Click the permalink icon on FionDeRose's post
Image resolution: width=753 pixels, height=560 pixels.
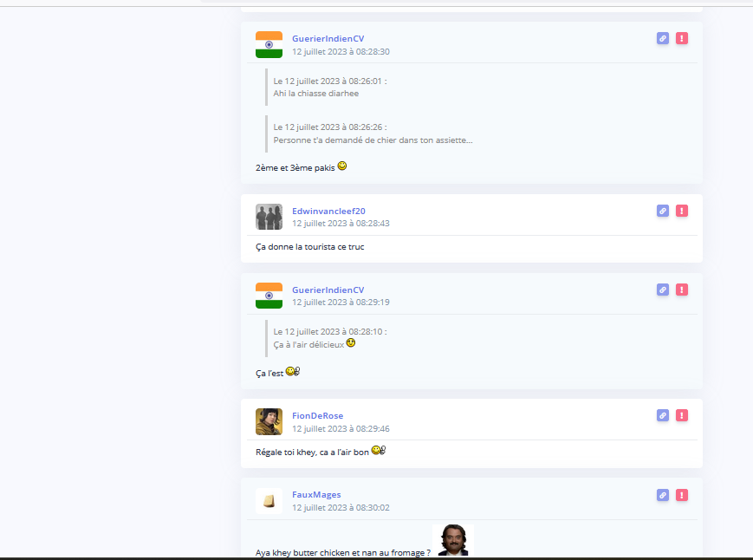[663, 415]
